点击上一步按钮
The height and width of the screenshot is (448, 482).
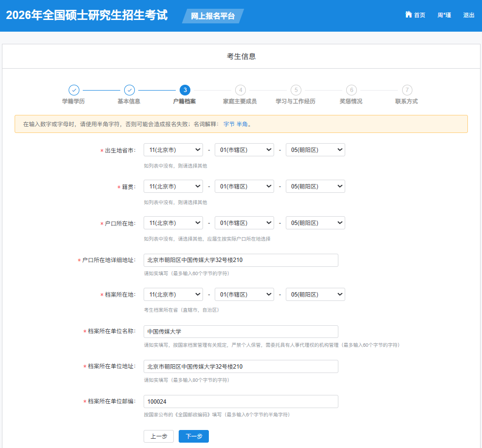[158, 436]
